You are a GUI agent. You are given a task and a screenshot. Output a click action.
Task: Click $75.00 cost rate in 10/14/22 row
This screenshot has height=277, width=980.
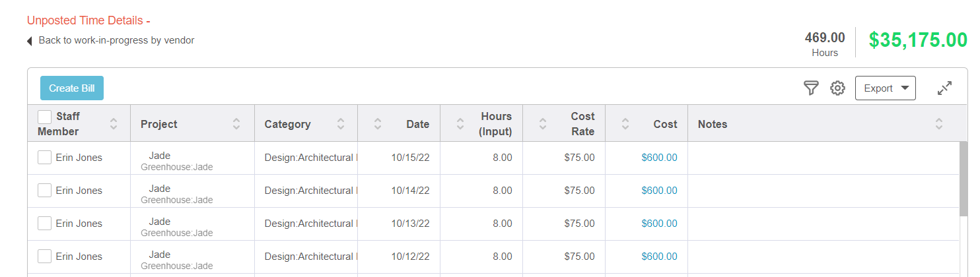[579, 191]
